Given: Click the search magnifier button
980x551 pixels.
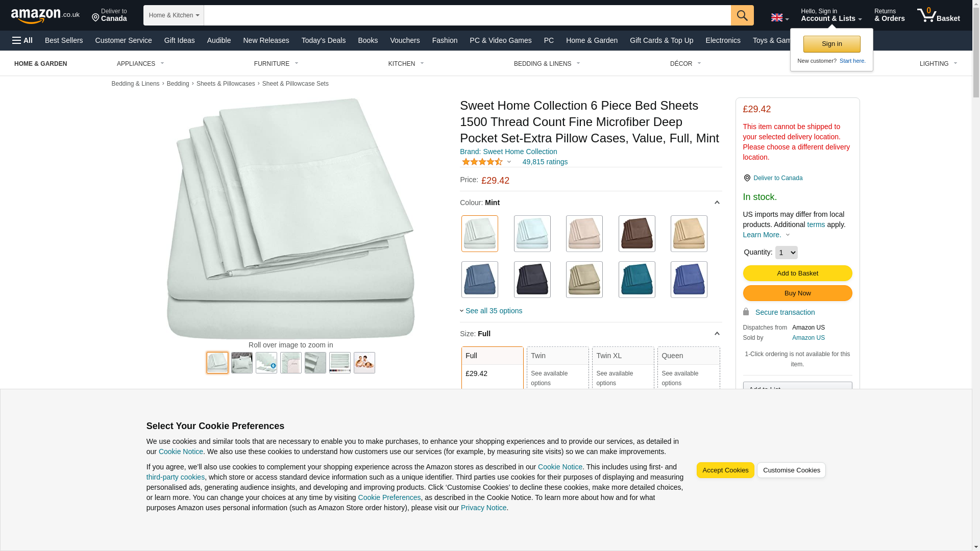Looking at the screenshot, I should click(742, 15).
